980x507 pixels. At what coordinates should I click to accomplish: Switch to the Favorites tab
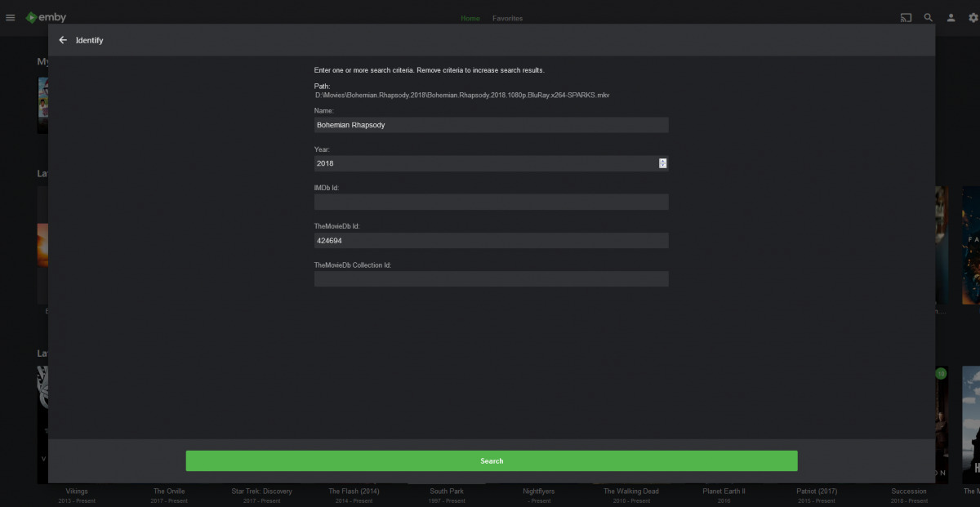[507, 18]
